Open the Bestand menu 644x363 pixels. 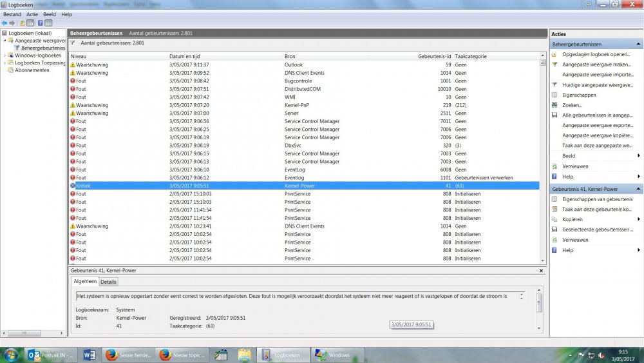(x=12, y=14)
